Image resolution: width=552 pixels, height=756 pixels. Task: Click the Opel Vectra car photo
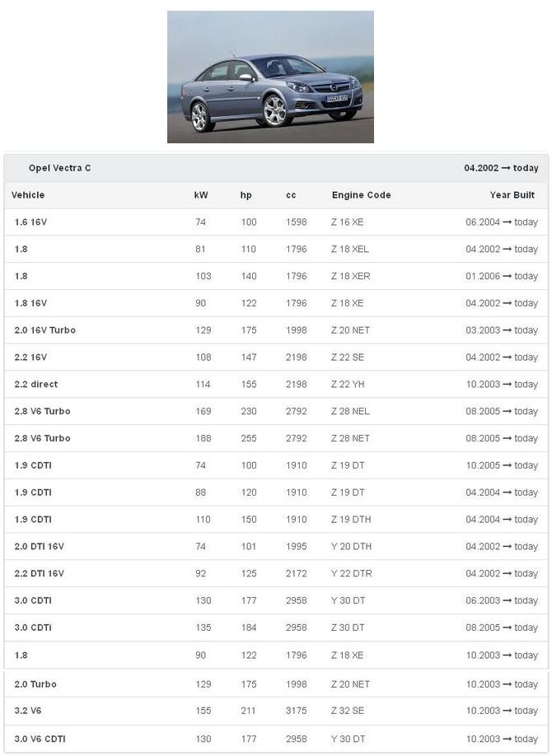pos(270,77)
